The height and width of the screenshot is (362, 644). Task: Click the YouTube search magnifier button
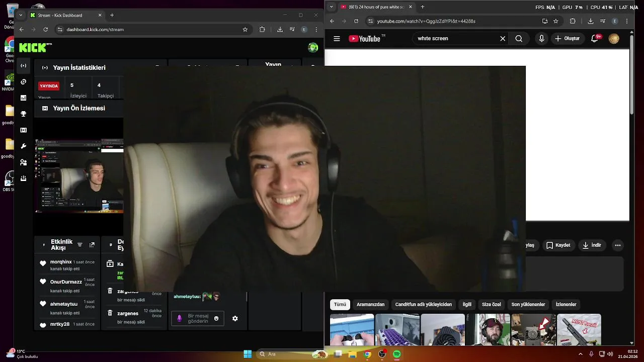click(x=519, y=39)
